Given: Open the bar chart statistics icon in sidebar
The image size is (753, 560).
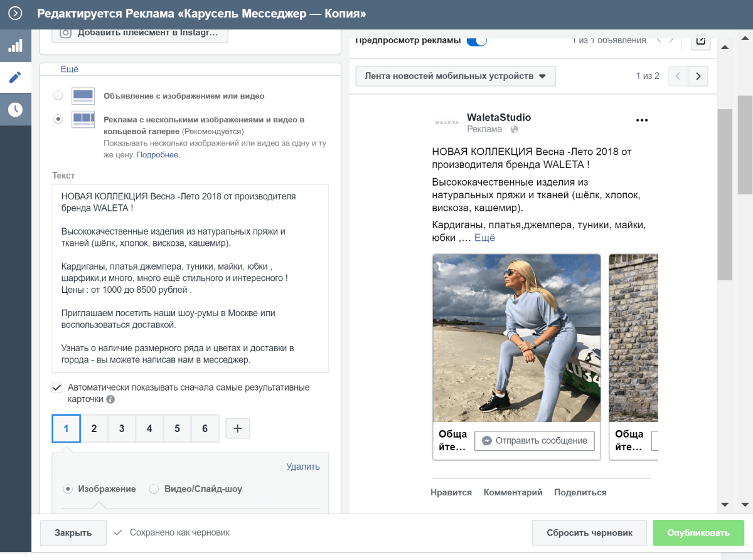Looking at the screenshot, I should pos(15,45).
